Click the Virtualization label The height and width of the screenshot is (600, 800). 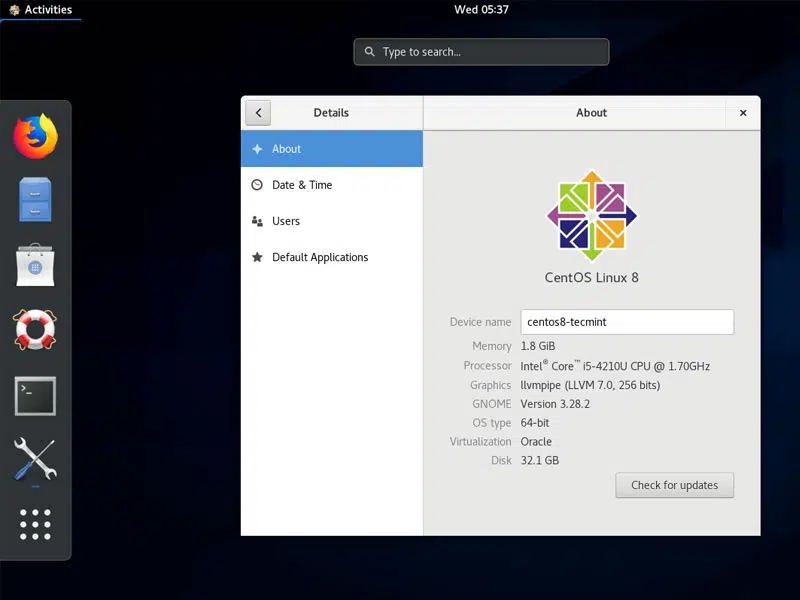pyautogui.click(x=480, y=442)
